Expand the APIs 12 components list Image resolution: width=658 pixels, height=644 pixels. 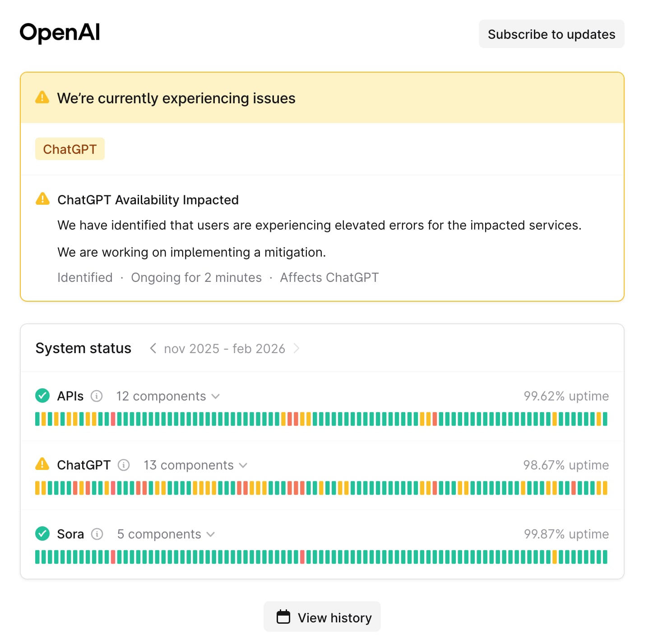[216, 396]
